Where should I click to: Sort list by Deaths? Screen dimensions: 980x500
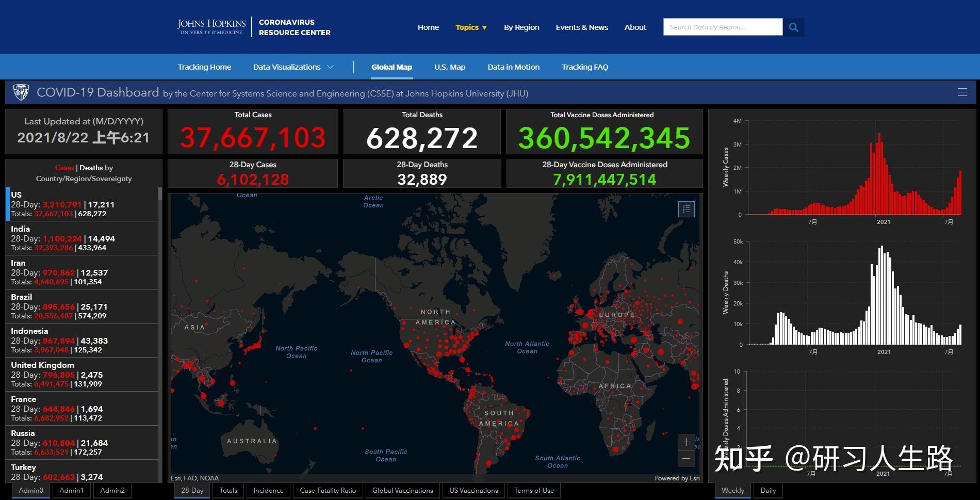tap(91, 168)
